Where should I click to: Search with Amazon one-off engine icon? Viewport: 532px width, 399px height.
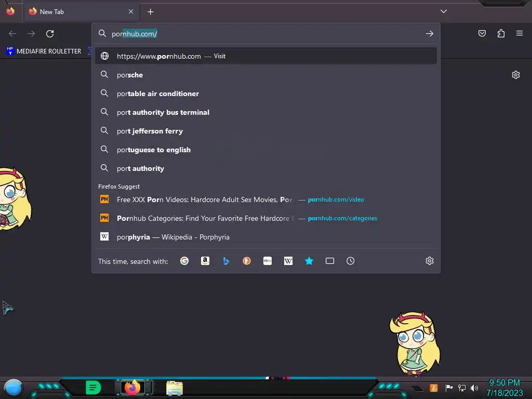(x=205, y=261)
